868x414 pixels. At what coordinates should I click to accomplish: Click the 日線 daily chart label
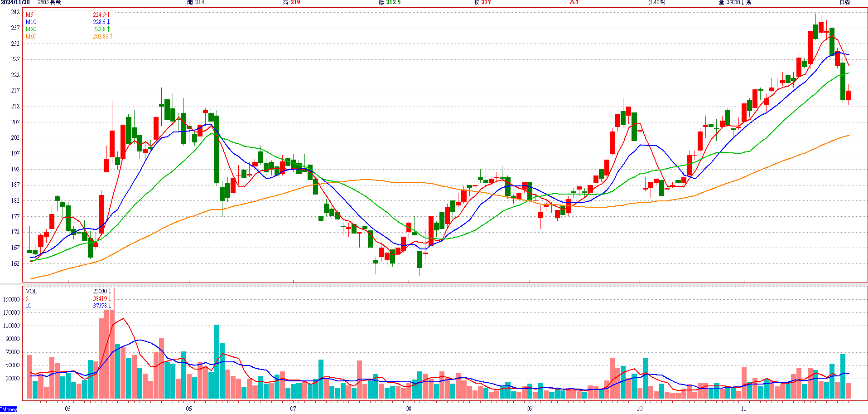pos(844,2)
